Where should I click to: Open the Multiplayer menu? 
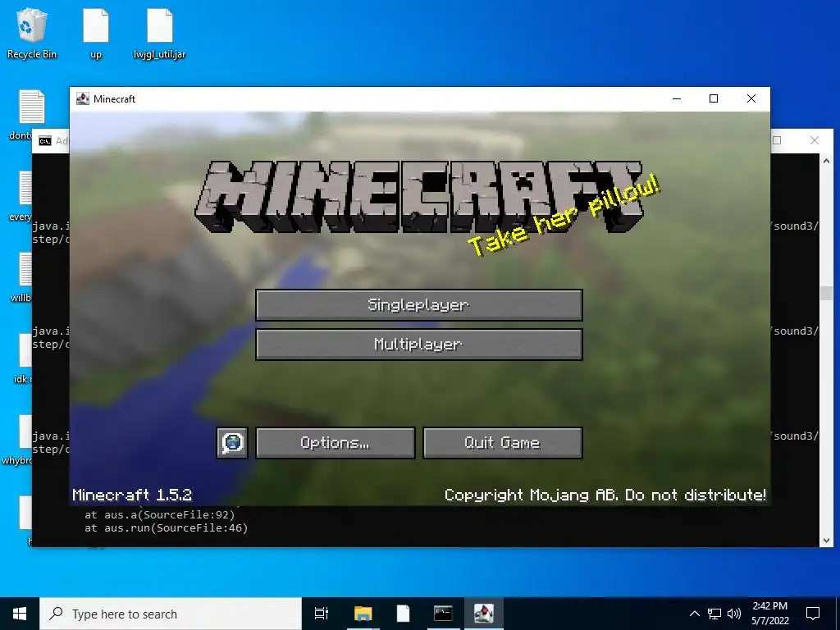(419, 345)
